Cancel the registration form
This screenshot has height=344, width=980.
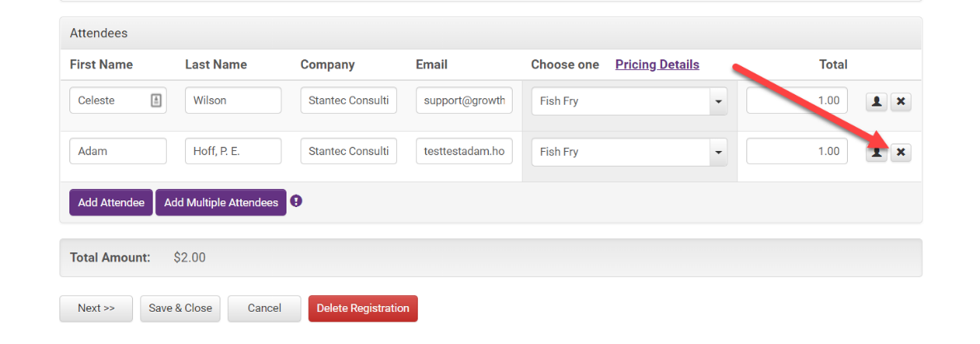point(264,309)
